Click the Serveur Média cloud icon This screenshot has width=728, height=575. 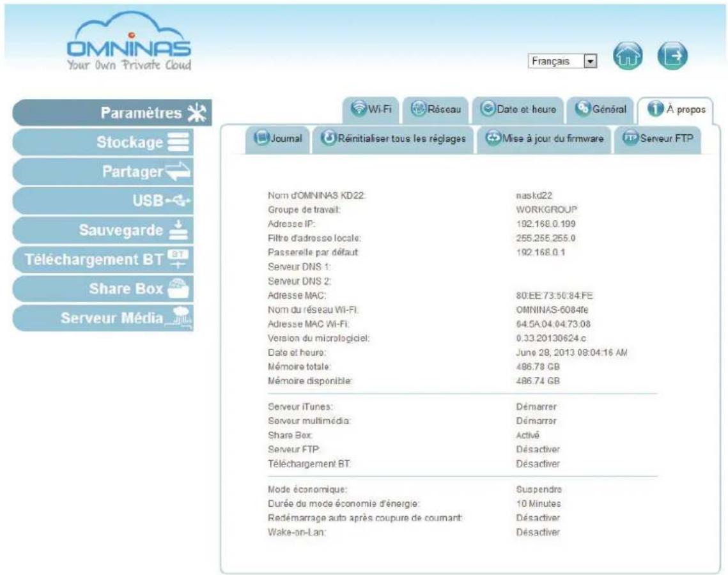pyautogui.click(x=180, y=318)
